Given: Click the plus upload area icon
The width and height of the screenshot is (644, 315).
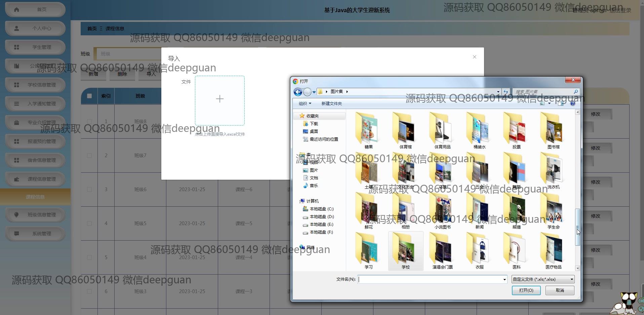Looking at the screenshot, I should click(220, 99).
